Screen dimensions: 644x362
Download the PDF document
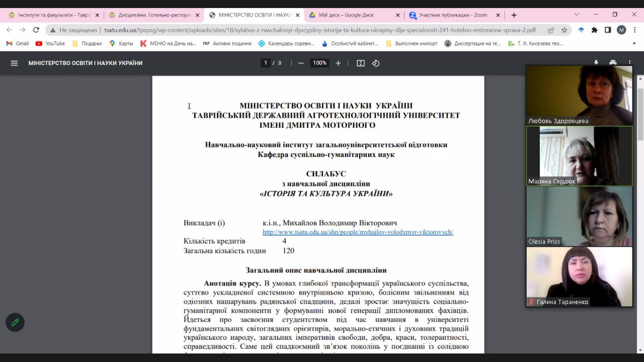point(596,62)
